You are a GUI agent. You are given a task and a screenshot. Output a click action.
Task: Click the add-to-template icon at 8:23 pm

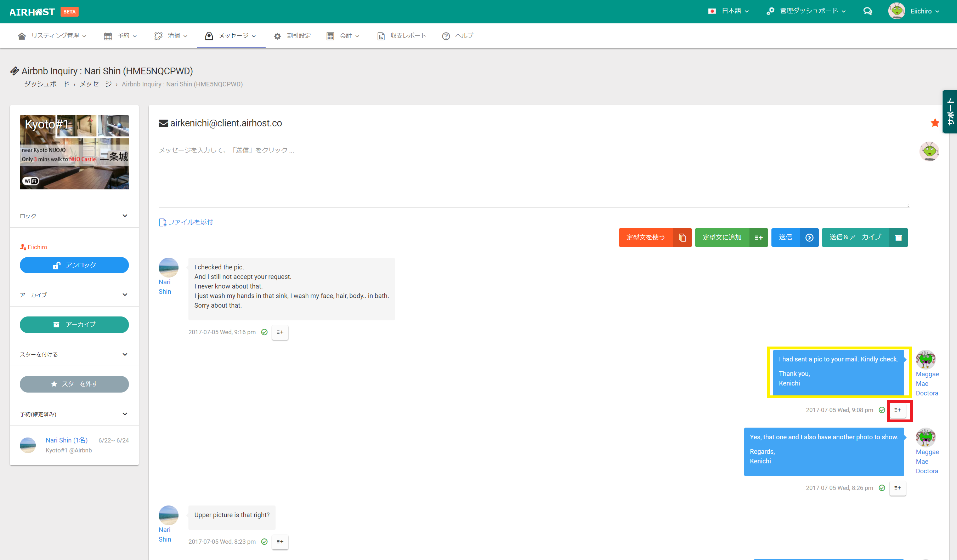pyautogui.click(x=280, y=542)
